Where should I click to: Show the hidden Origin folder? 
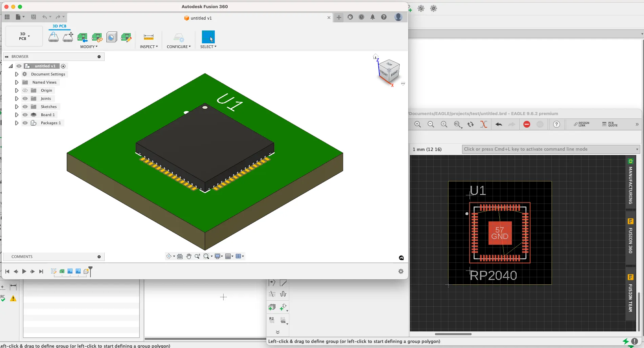tap(25, 90)
